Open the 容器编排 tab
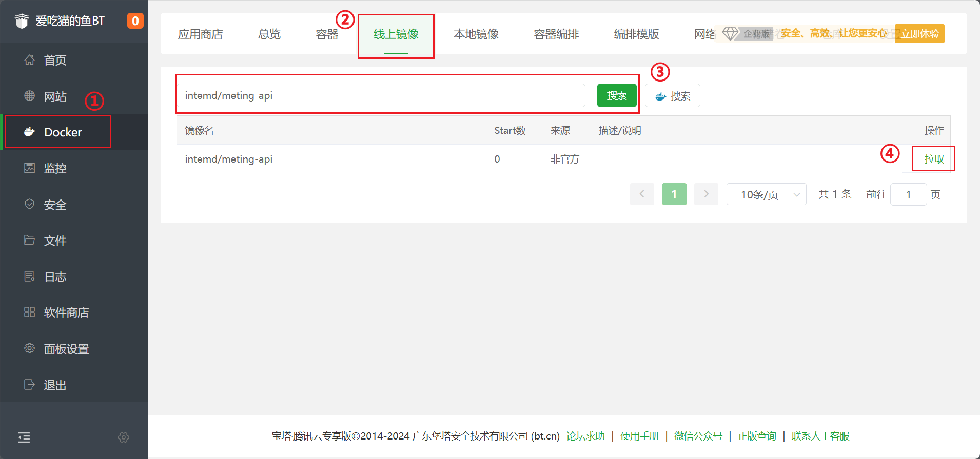Image resolution: width=980 pixels, height=459 pixels. coord(556,34)
